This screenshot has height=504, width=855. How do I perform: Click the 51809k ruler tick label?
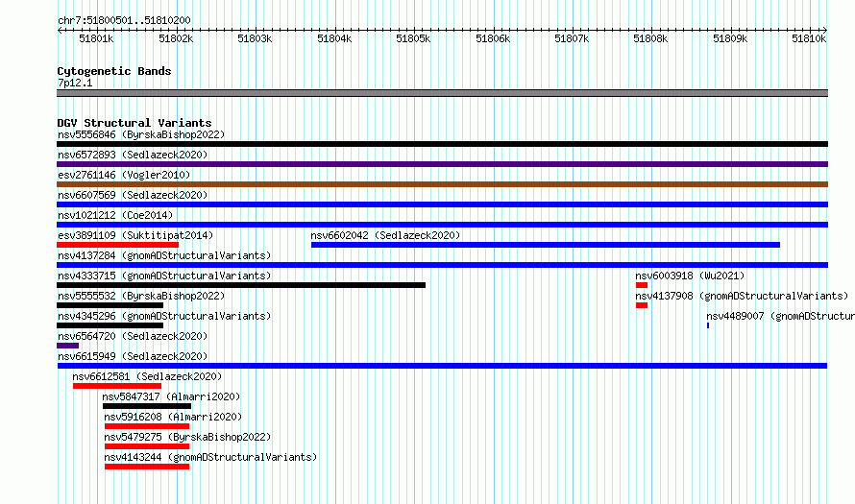(x=730, y=38)
